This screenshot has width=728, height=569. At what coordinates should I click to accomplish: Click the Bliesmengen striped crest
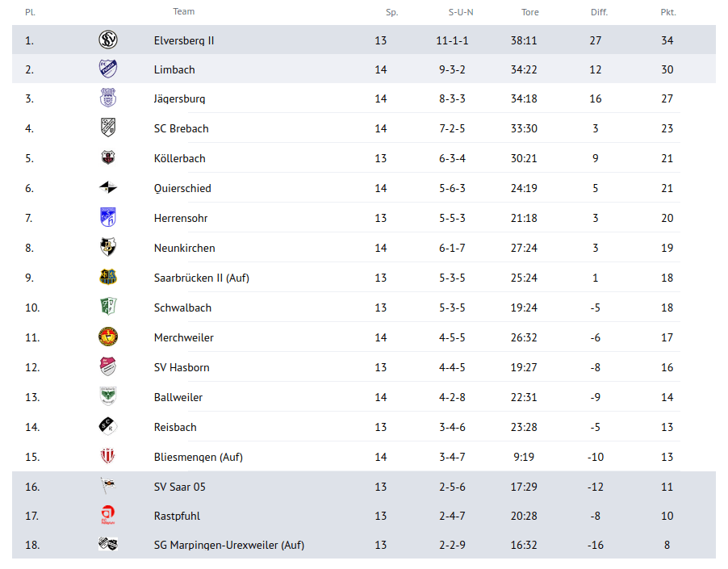click(107, 457)
